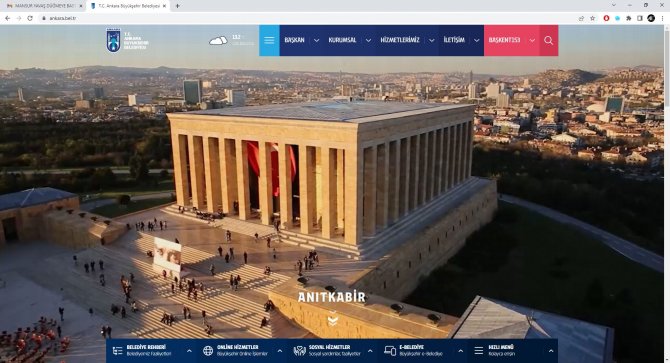Click the Chrome side panel icon

640,18
